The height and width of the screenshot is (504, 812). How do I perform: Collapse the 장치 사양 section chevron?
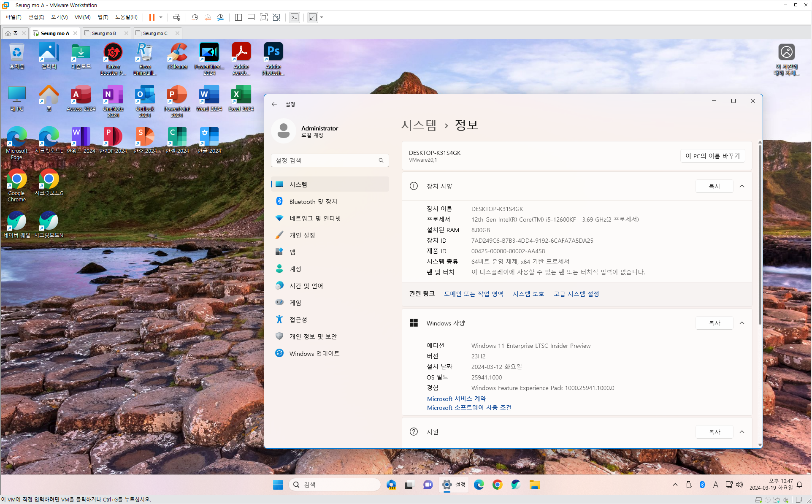click(742, 186)
